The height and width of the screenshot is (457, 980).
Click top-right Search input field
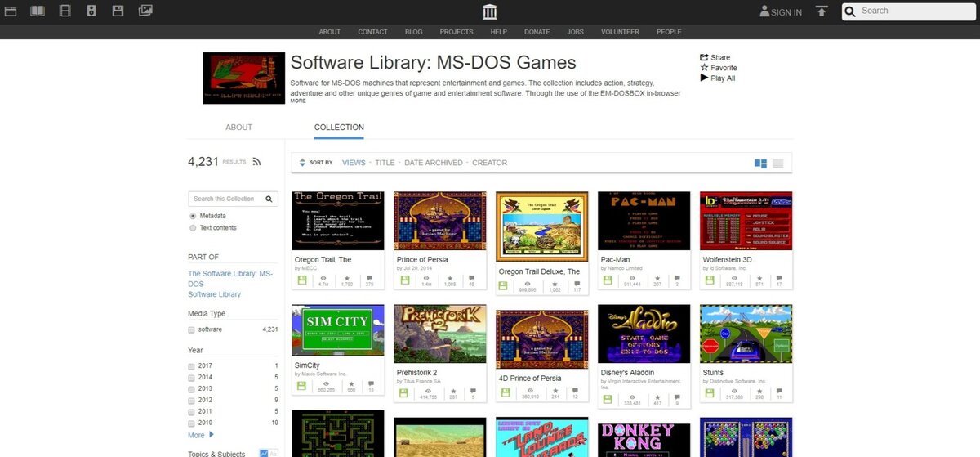tap(910, 11)
